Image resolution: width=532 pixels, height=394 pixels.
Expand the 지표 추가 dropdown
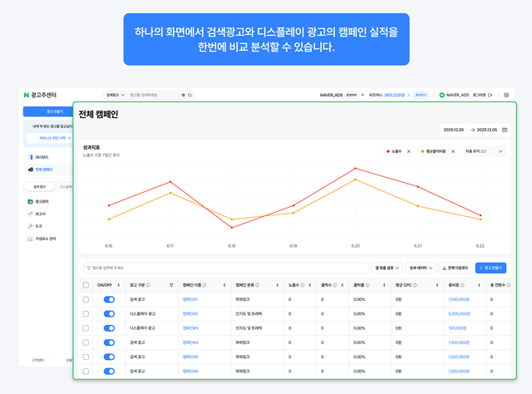coord(485,151)
